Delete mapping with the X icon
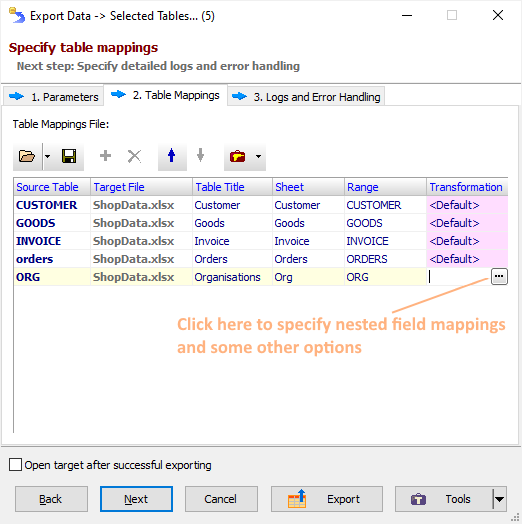The image size is (522, 524). (134, 156)
